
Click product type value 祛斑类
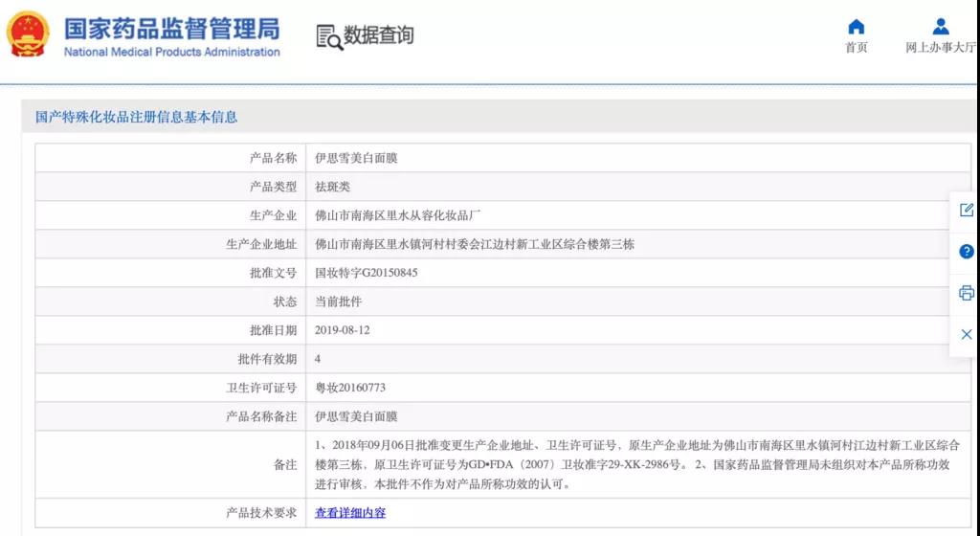pos(332,187)
